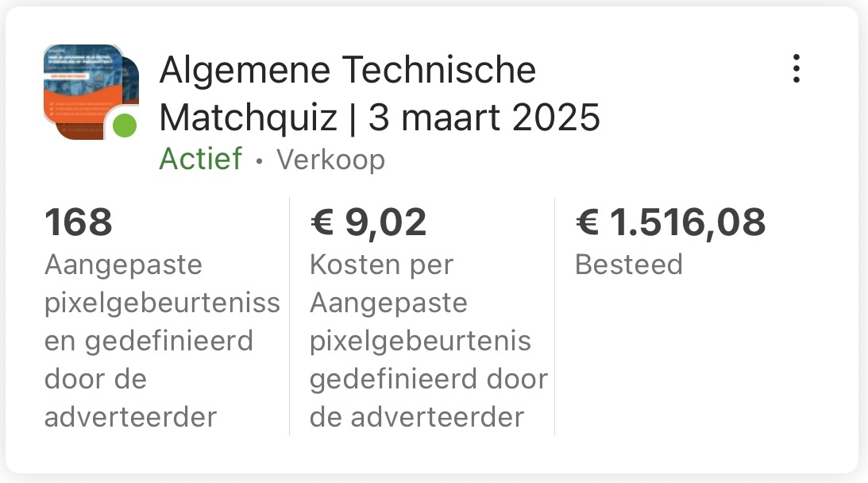Click 'door de adverteerder' text under 168
Screen dimensions: 868x483
click(130, 398)
